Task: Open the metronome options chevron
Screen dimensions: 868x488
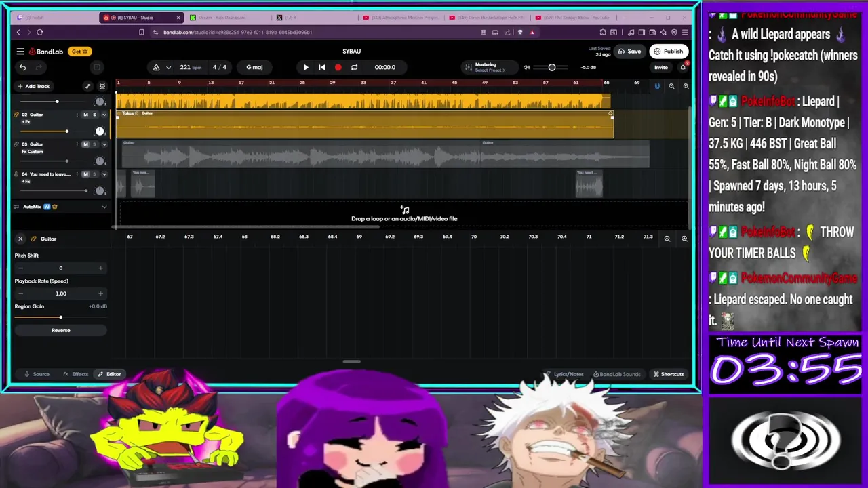Action: (x=168, y=67)
